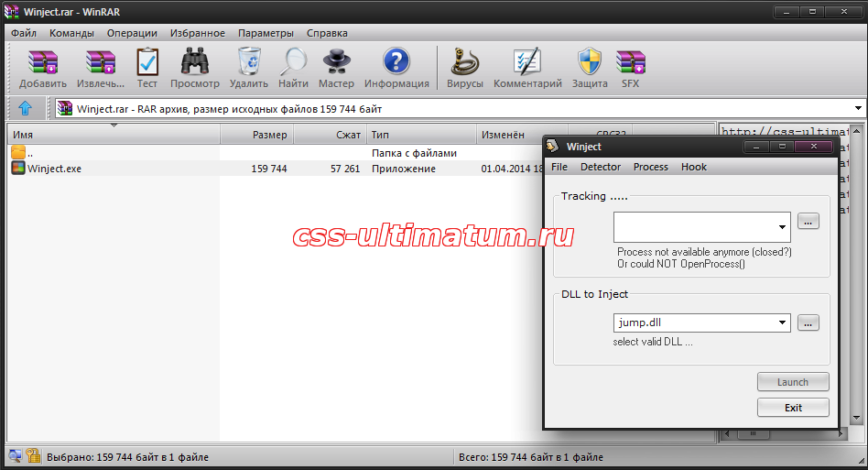The height and width of the screenshot is (470, 868).
Task: Click the drive icon in WinRAR status bar
Action: (15, 456)
